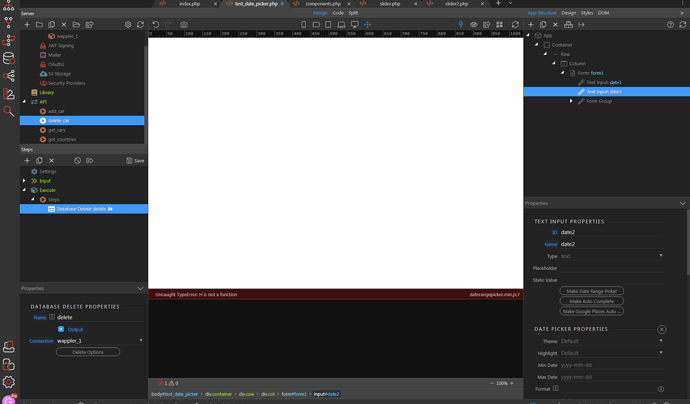The width and height of the screenshot is (690, 404).
Task: Switch to Code view
Action: [338, 13]
